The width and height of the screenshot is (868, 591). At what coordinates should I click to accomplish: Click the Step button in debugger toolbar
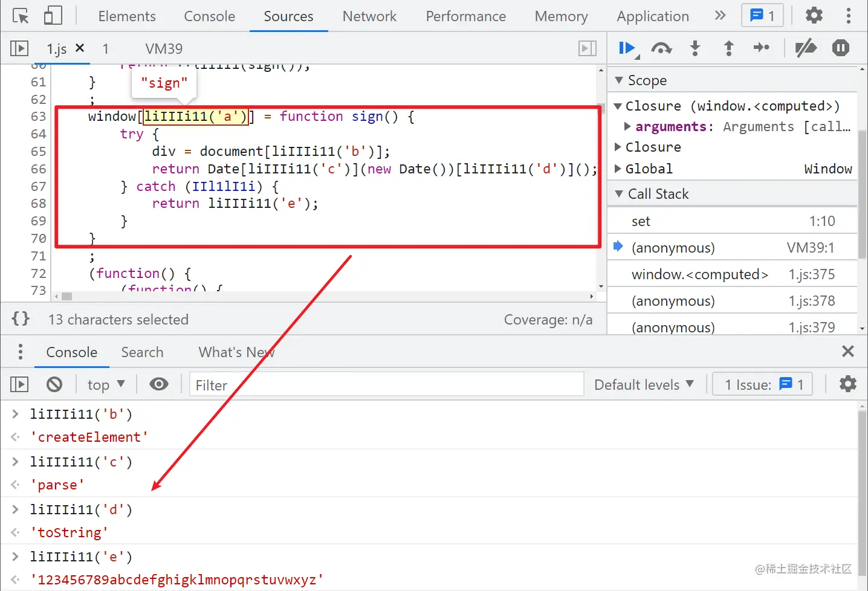762,48
